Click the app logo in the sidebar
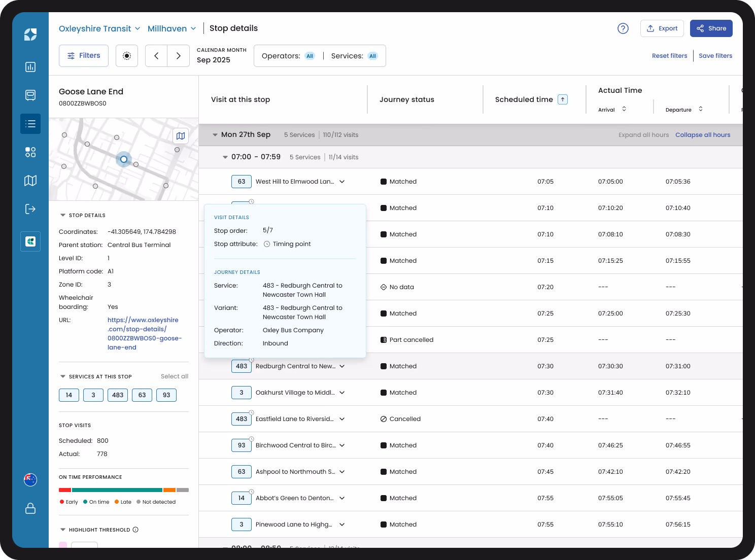Viewport: 755px width, 560px height. [x=30, y=34]
